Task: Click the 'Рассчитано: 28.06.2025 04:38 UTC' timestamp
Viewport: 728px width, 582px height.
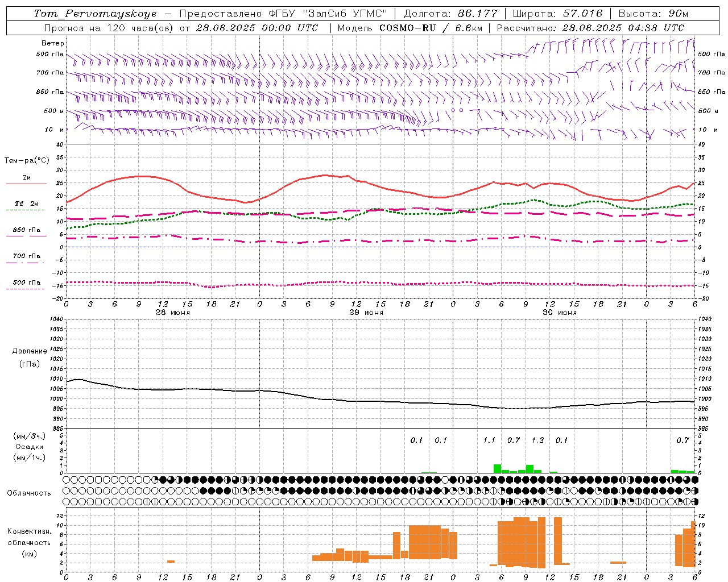Action: point(590,28)
